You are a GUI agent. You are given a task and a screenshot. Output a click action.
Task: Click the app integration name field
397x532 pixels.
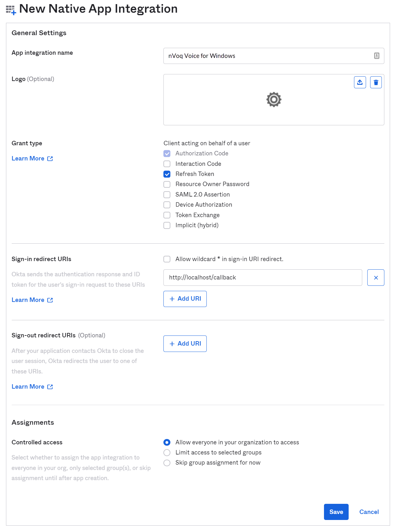coord(274,56)
